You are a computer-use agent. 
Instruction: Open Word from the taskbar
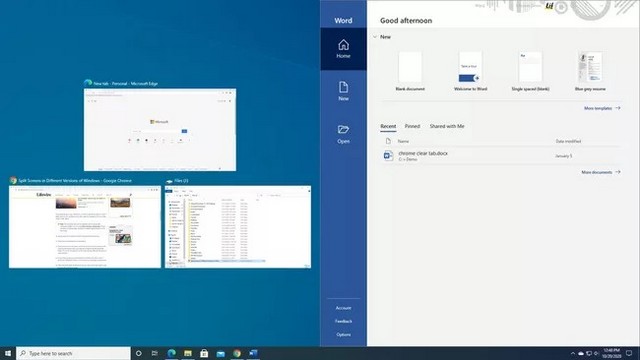(x=253, y=353)
